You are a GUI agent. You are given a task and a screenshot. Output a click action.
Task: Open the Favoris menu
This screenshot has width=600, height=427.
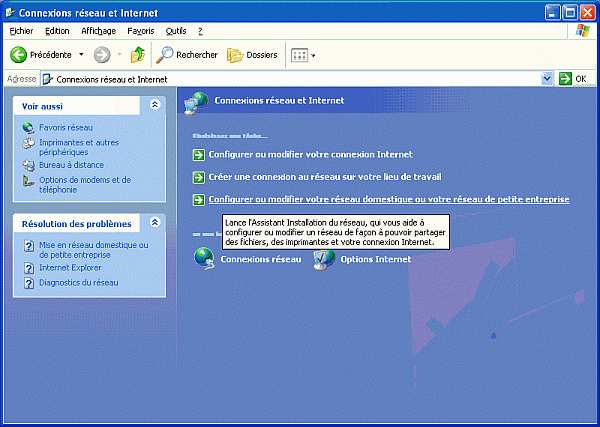(140, 31)
